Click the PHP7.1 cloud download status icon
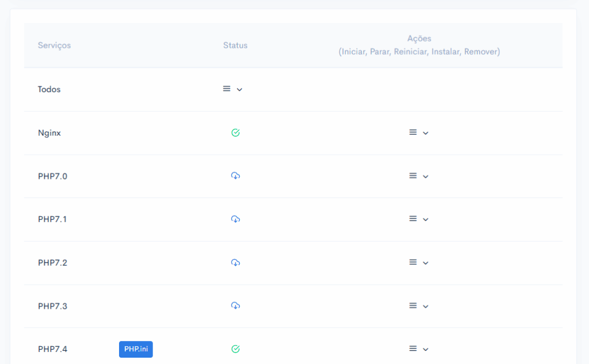 click(235, 219)
